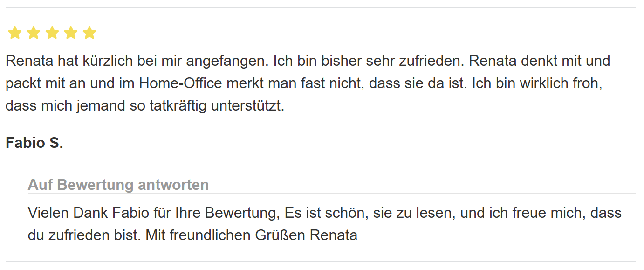644x270 pixels.
Task: Click the first yellow rating star
Action: click(x=15, y=33)
